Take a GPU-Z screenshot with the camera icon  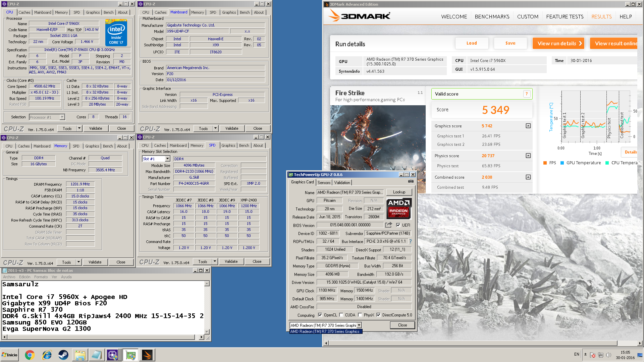point(411,181)
